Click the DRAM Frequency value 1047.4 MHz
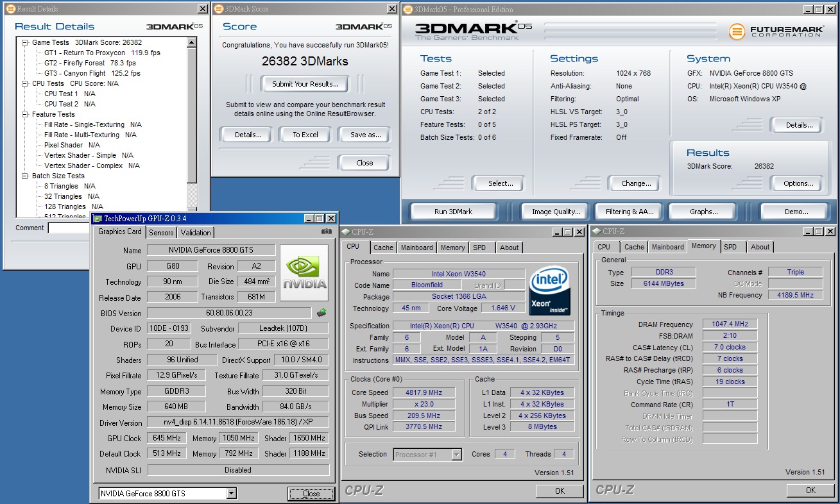840x504 pixels. point(730,324)
